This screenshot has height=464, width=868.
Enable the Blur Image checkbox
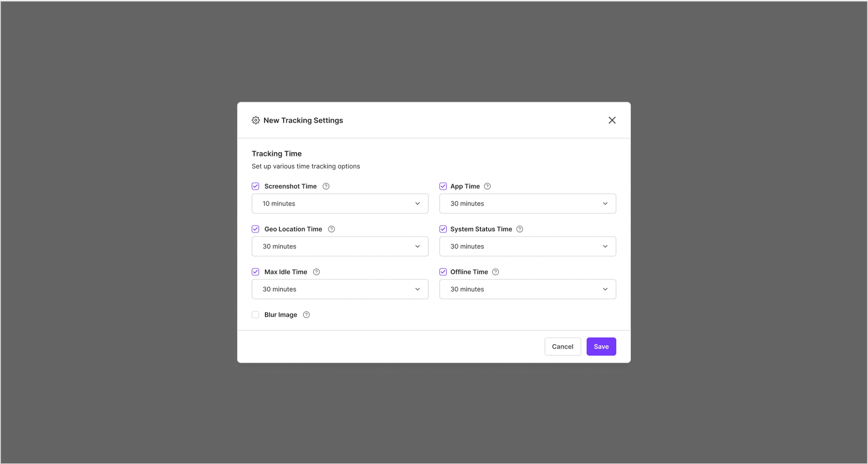255,314
